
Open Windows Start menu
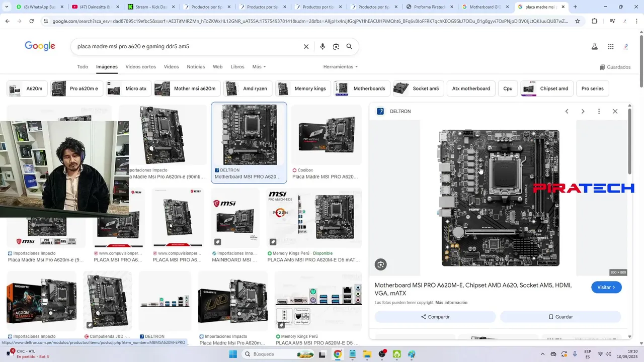[233, 354]
